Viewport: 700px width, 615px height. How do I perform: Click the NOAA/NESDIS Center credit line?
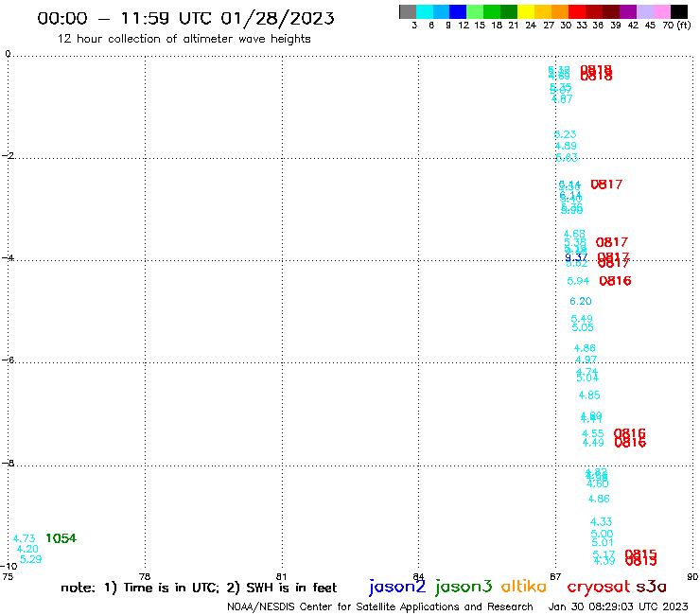pyautogui.click(x=380, y=607)
